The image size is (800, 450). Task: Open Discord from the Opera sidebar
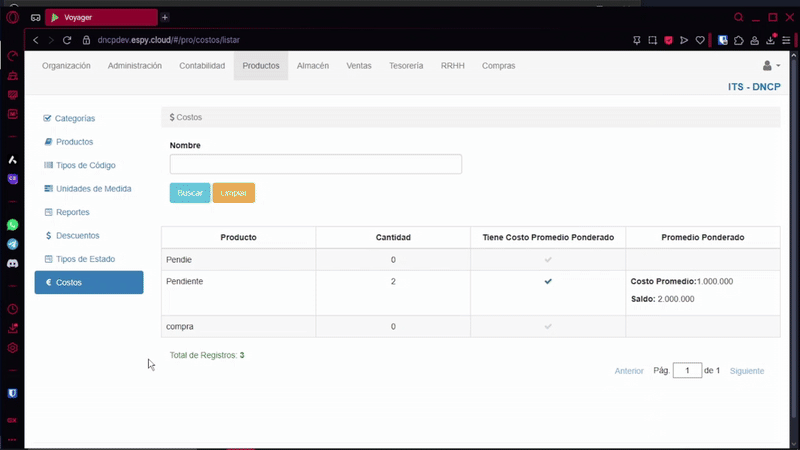point(13,263)
